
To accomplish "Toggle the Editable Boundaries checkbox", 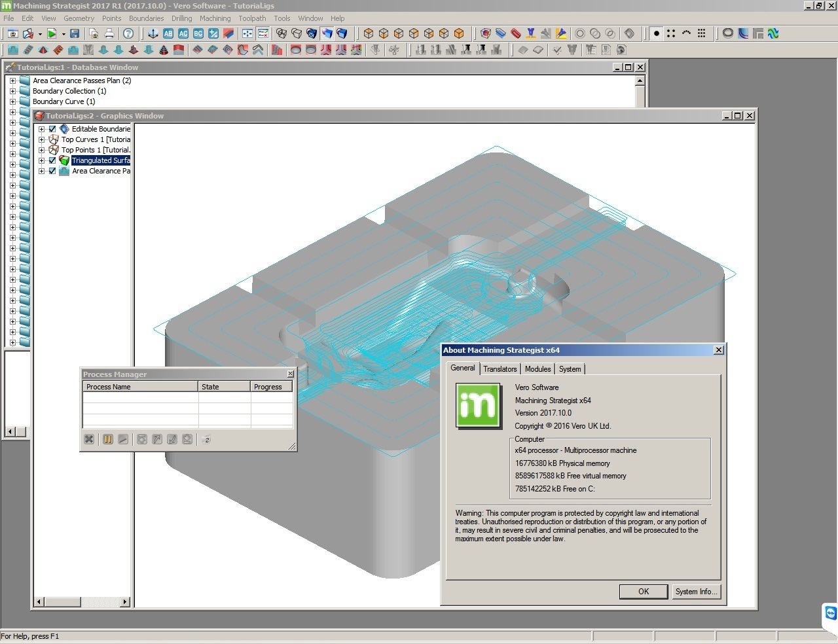I will [52, 129].
